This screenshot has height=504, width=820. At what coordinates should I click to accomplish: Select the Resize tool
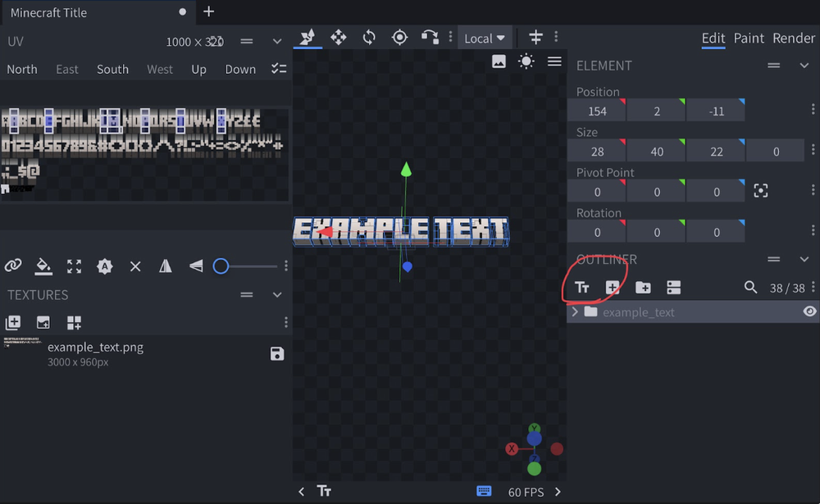coord(339,38)
